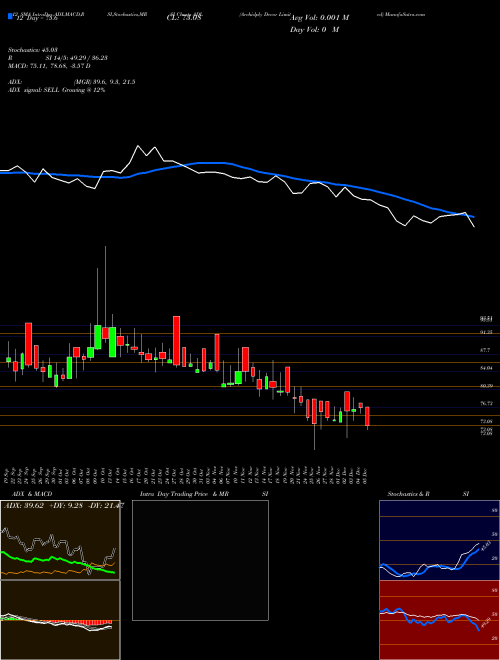Select the Avg Vol: 0.001 M text

pos(319,18)
